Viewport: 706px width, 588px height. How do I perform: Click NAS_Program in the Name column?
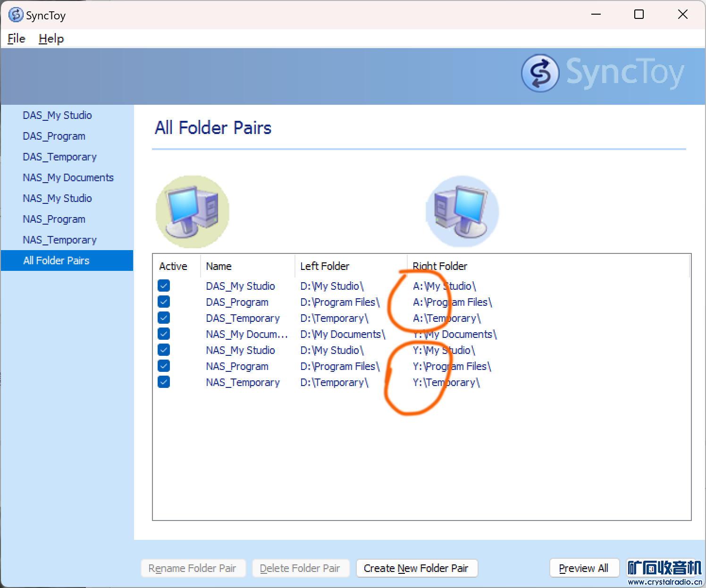(x=237, y=366)
